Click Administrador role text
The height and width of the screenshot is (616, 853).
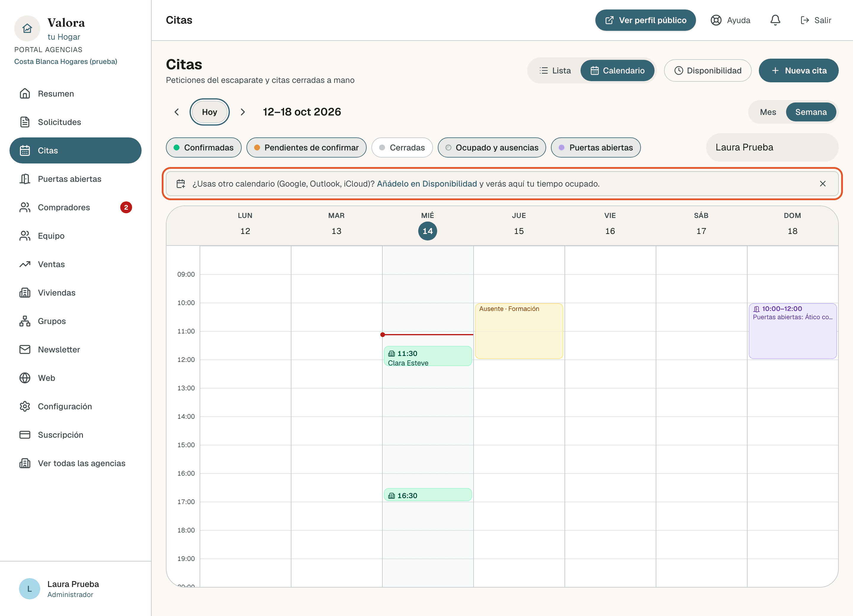point(70,595)
